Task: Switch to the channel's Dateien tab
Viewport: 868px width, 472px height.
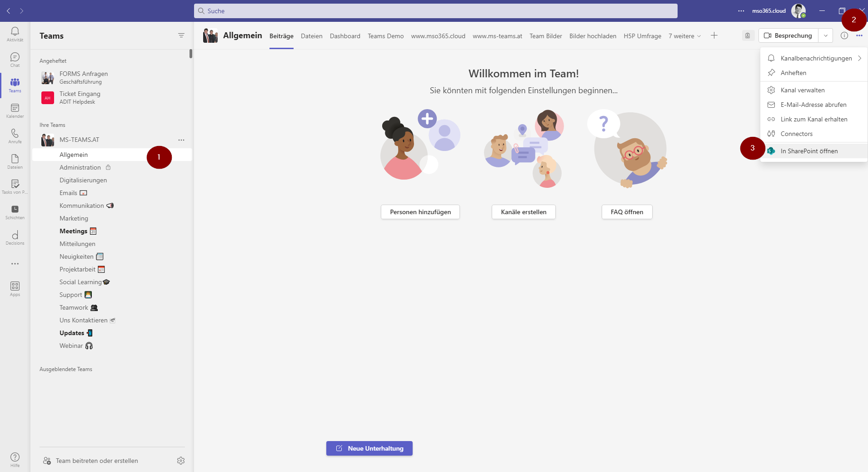Action: [x=312, y=36]
